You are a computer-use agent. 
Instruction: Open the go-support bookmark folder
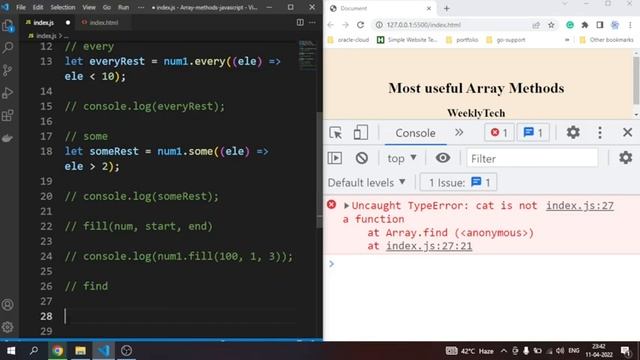(x=506, y=40)
